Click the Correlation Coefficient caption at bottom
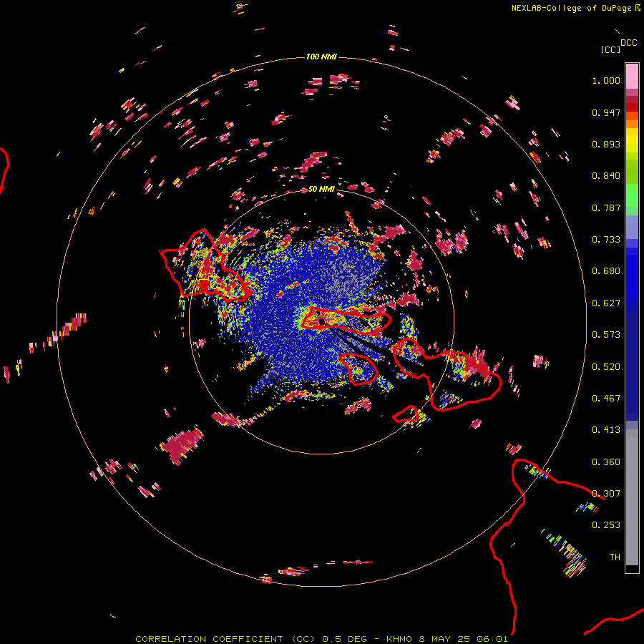 point(321,639)
